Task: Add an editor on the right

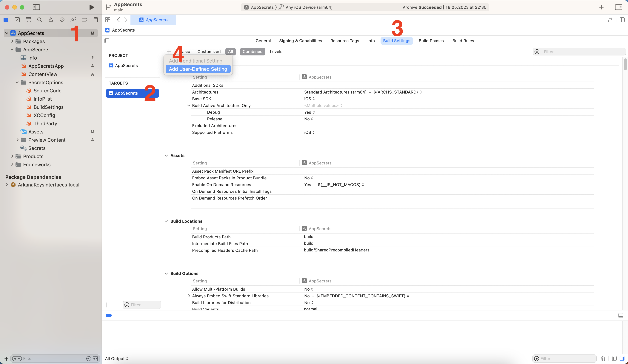Action: coord(622,20)
